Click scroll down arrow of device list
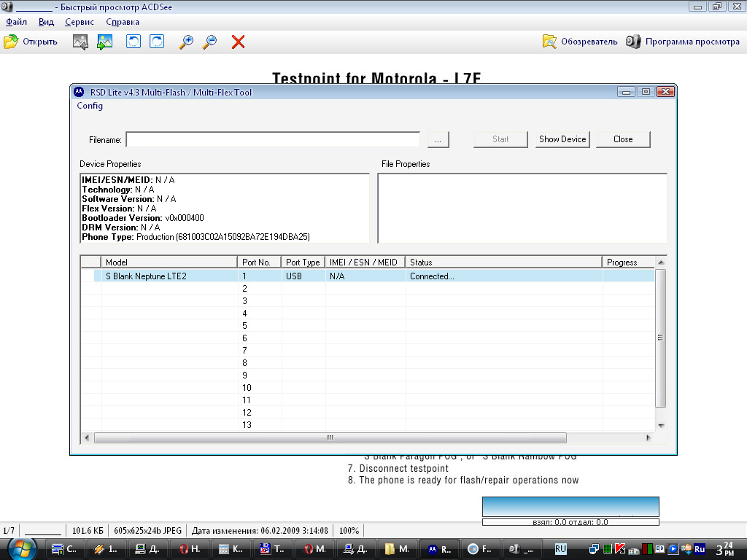The image size is (747, 560). pyautogui.click(x=661, y=426)
